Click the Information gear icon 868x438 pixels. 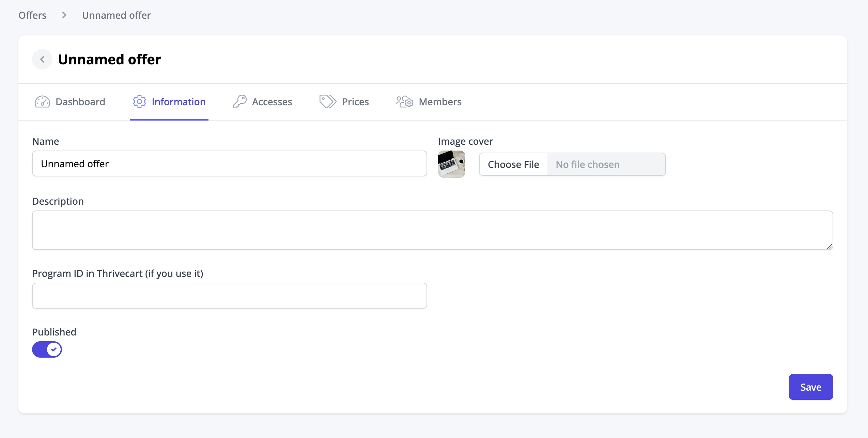[139, 101]
